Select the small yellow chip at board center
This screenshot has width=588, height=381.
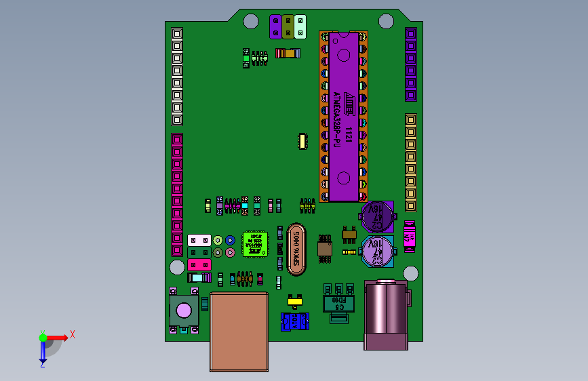(x=302, y=142)
